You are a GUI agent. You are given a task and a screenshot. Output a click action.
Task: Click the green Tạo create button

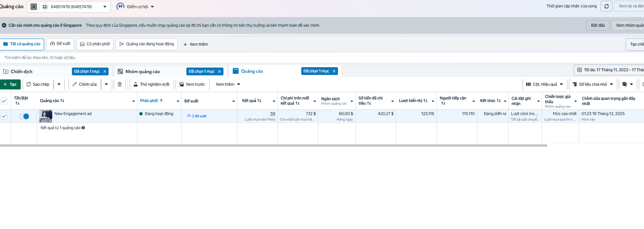click(10, 84)
